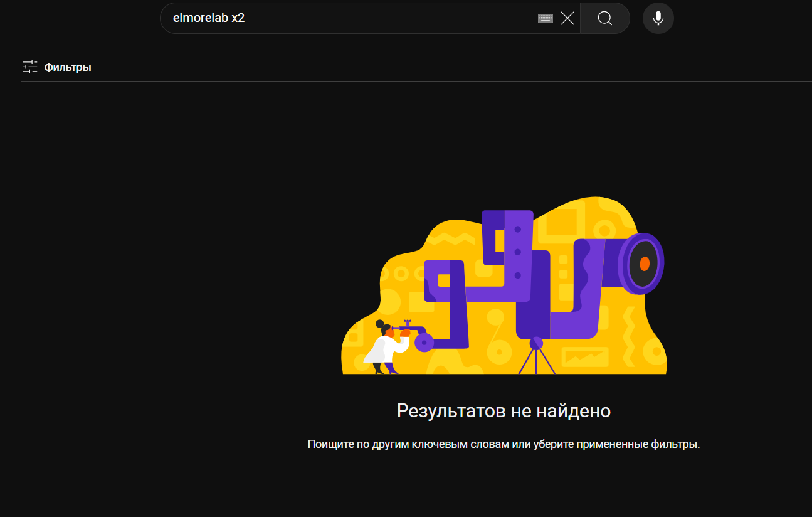Start voice search with microphone icon

[658, 18]
